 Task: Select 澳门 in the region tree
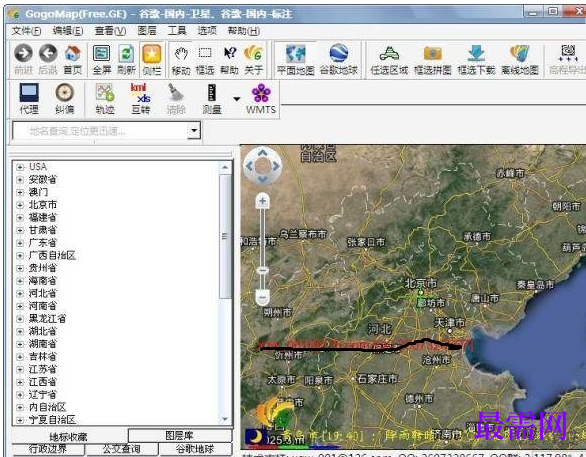point(38,192)
